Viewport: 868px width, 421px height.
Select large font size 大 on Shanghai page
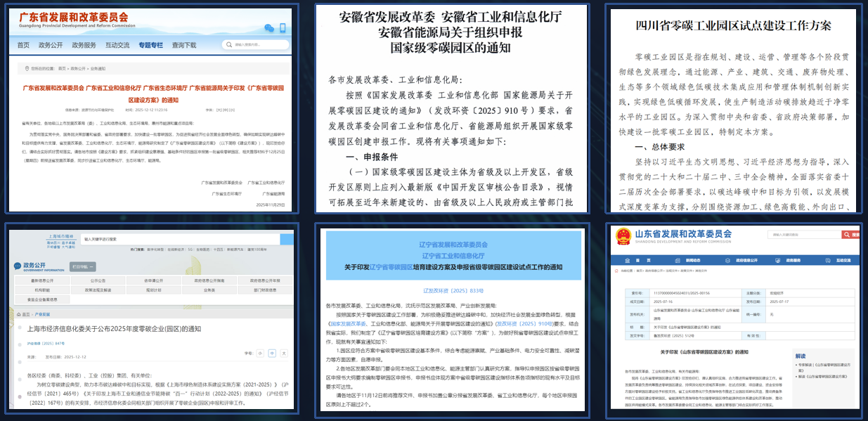pos(283,353)
